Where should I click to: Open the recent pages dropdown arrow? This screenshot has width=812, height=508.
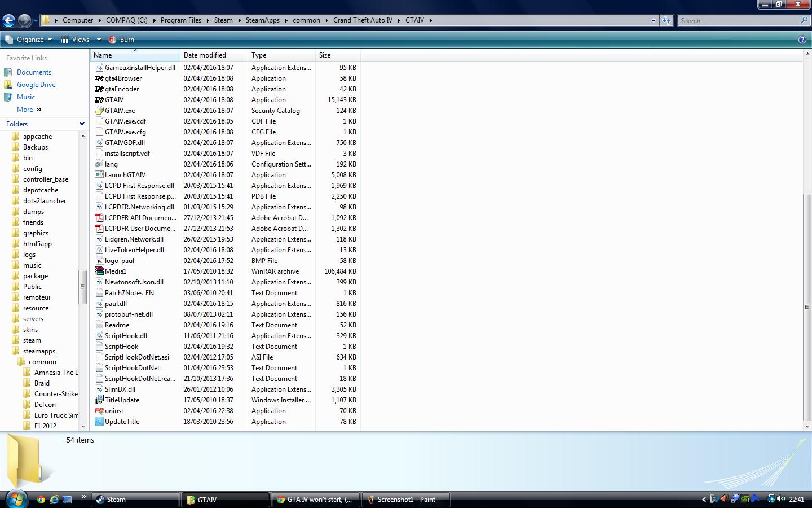pos(36,21)
